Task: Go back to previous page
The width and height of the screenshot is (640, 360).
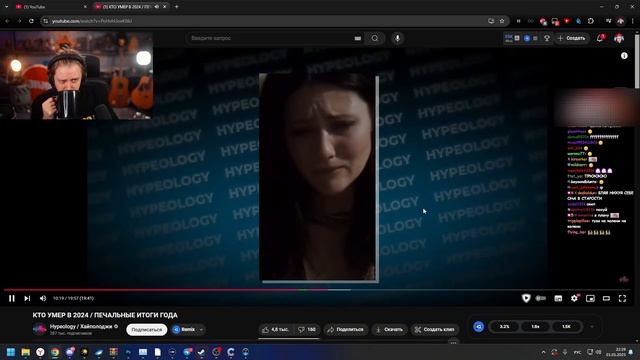Action: click(7, 21)
